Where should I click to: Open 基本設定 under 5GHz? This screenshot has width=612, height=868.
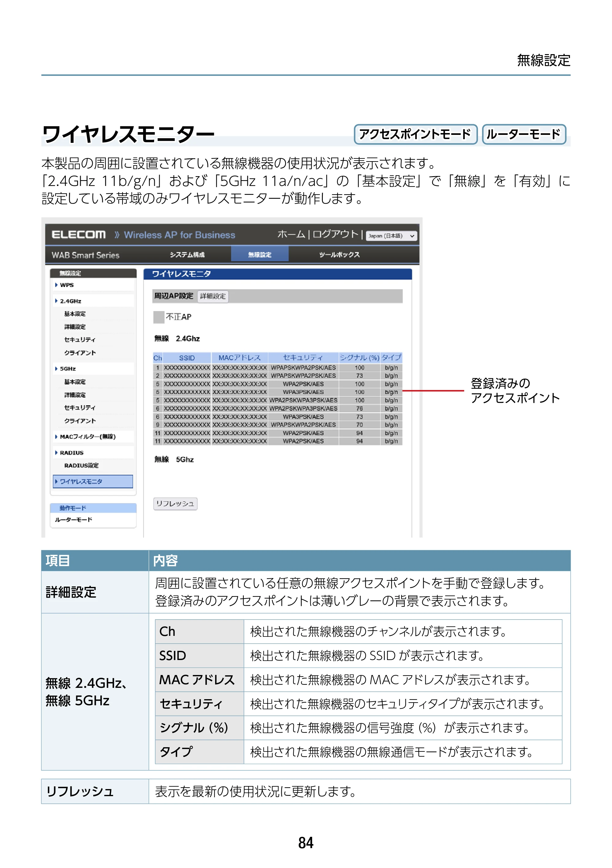75,382
